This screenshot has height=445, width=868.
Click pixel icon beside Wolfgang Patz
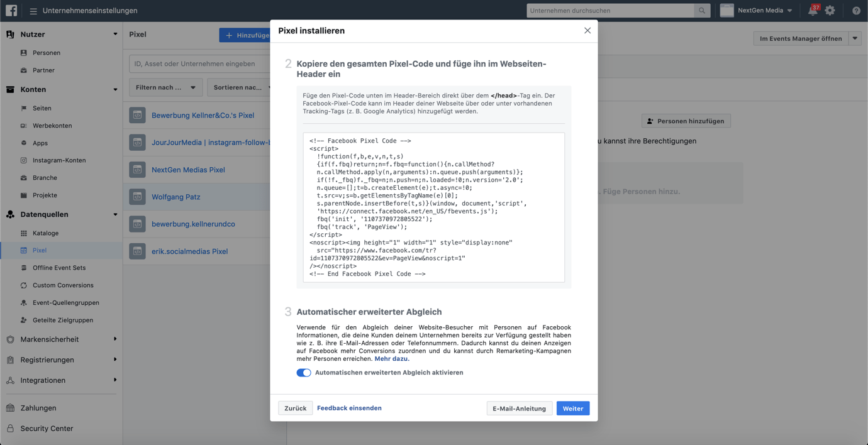(137, 197)
